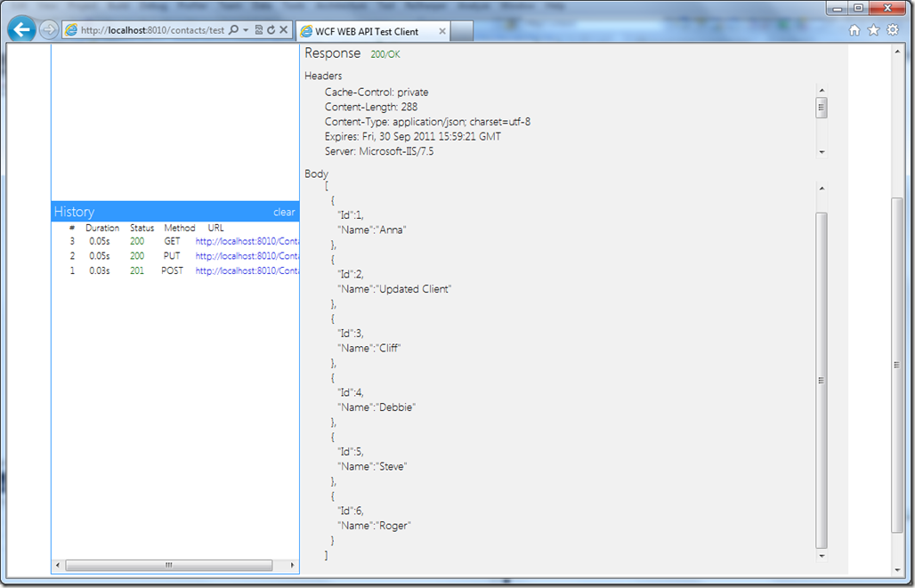Click the page vertical scrollbar thumb

(897, 366)
